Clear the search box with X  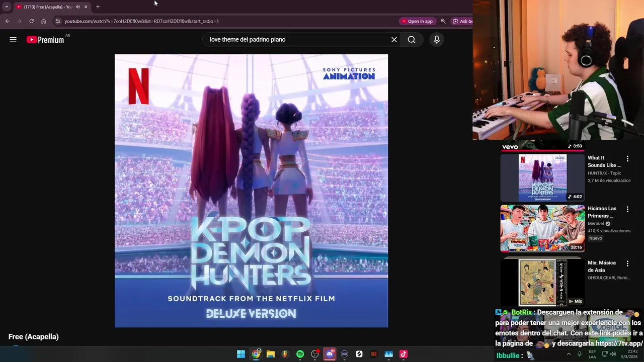pos(394,40)
